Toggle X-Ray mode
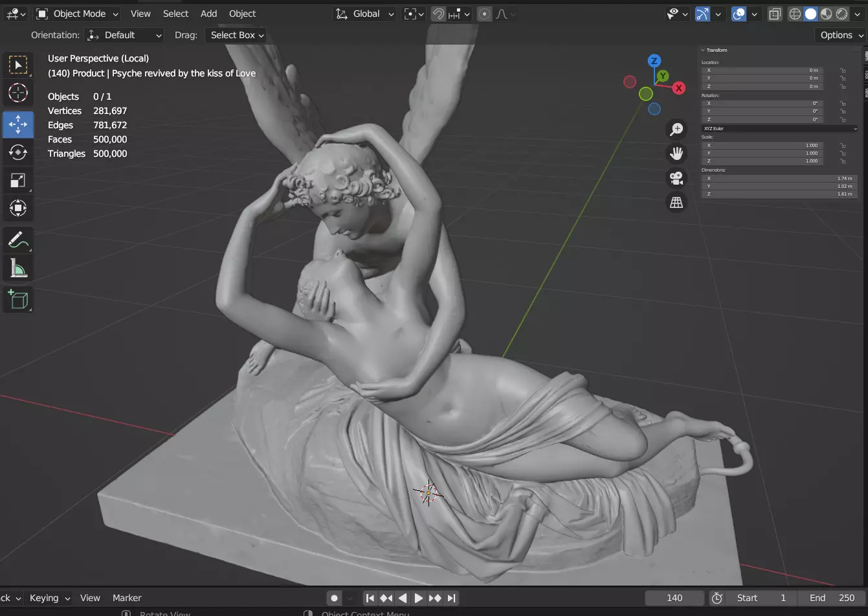This screenshot has height=616, width=868. click(775, 14)
